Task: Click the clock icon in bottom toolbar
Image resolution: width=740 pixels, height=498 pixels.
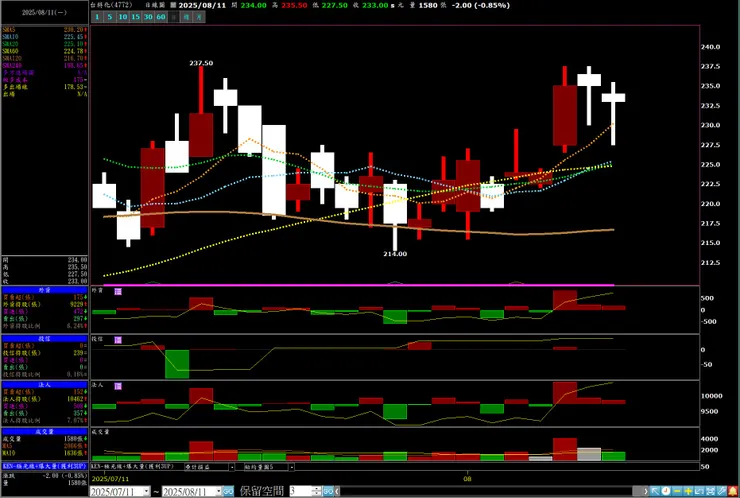Action: (x=666, y=491)
